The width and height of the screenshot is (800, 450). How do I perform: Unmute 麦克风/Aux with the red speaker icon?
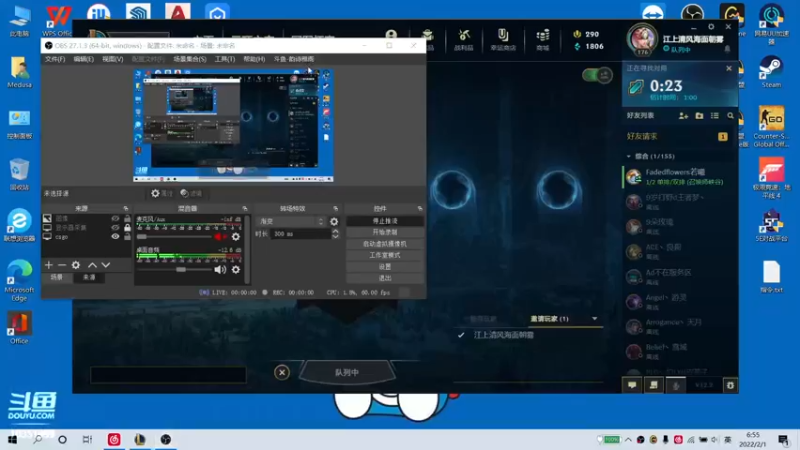[220, 237]
